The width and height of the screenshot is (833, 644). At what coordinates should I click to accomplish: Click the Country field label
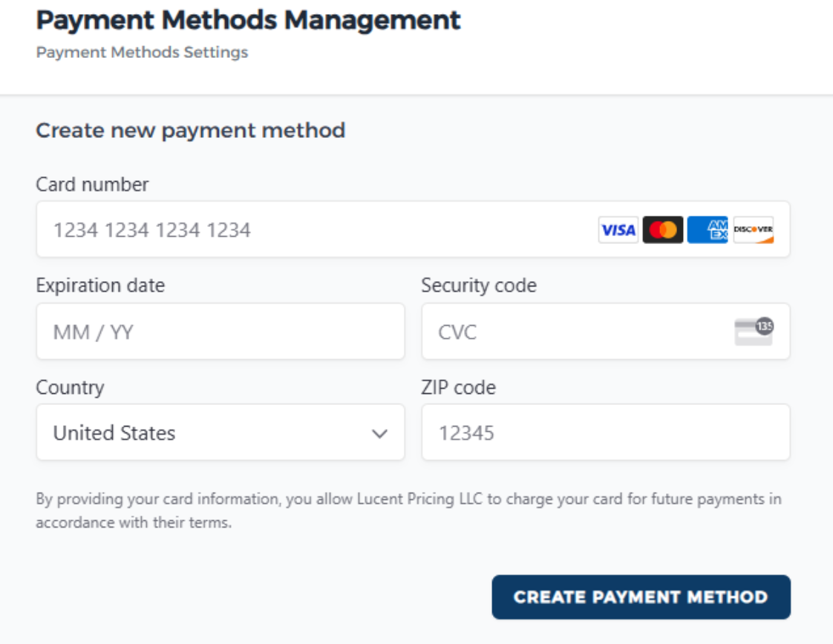pyautogui.click(x=70, y=387)
